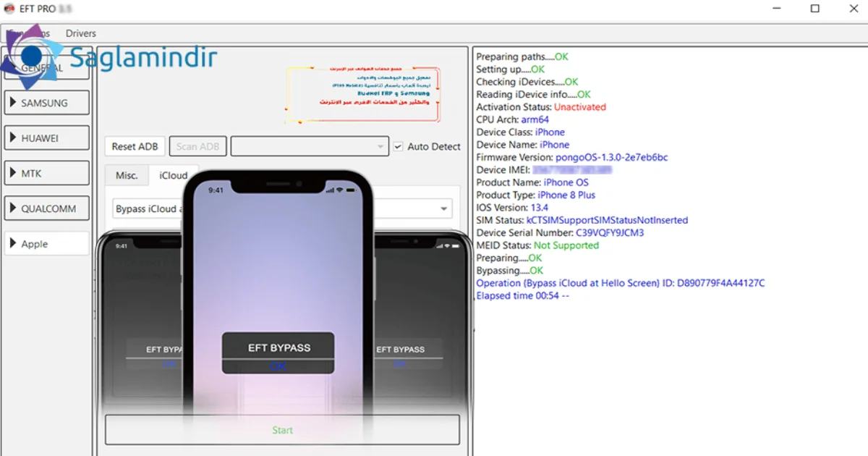Screen dimensions: 868x456
Task: Select the 'IOS Version: 13.4' log line
Action: (x=512, y=208)
